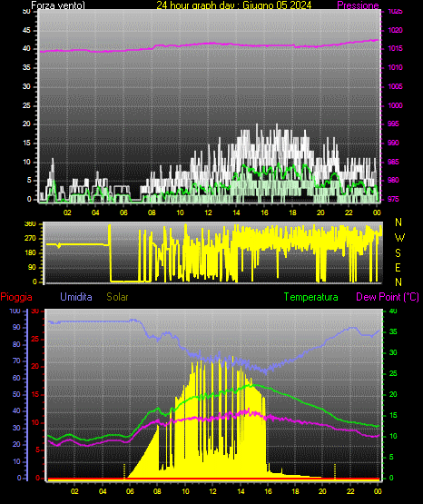Click the E compass direction label

pyautogui.click(x=398, y=267)
